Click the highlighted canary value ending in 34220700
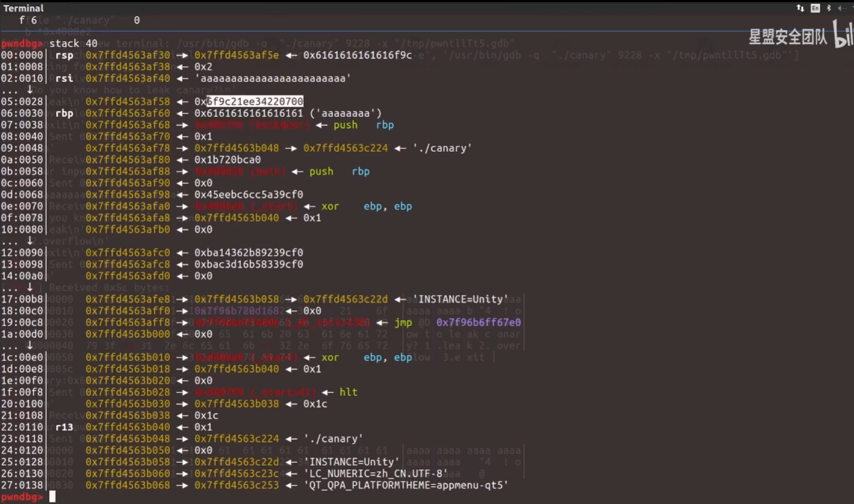 pyautogui.click(x=255, y=101)
